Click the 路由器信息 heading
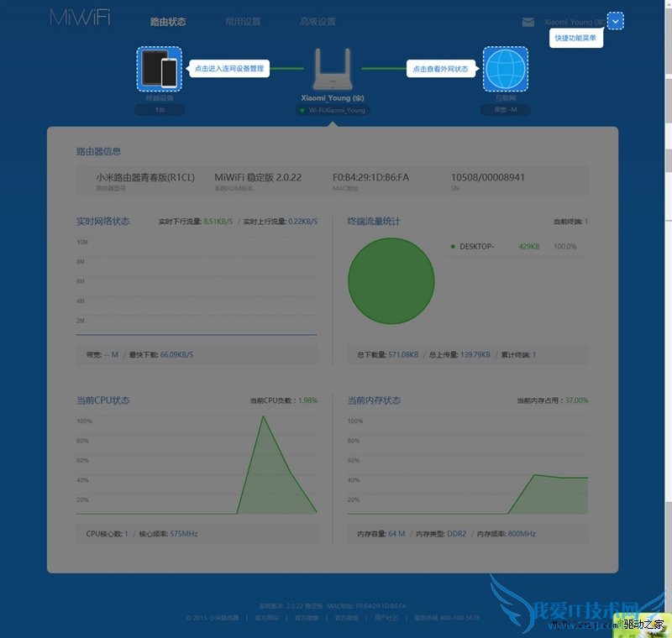672x638 pixels. [x=98, y=151]
